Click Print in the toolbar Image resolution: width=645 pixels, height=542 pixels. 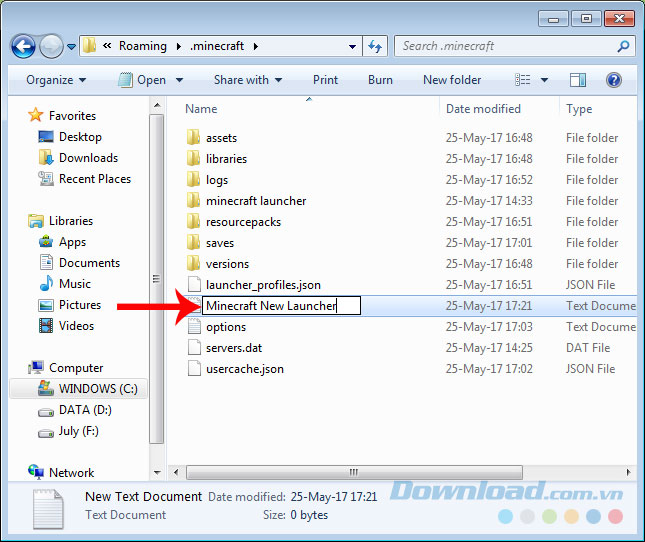coord(325,80)
